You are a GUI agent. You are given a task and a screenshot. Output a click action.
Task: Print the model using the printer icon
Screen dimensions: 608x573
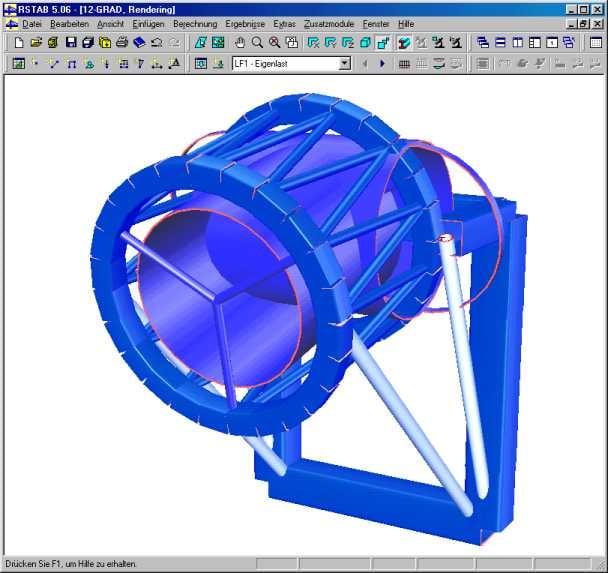(122, 42)
